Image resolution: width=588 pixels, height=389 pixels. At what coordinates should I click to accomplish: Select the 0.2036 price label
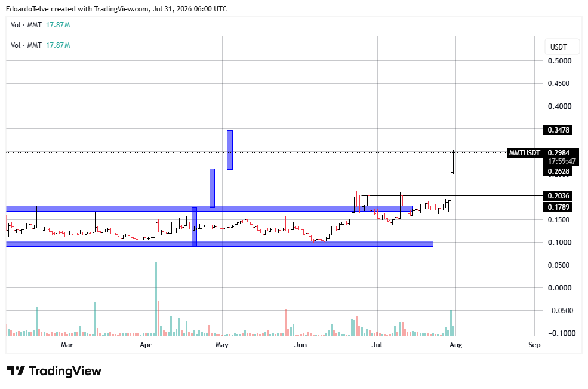tap(558, 195)
